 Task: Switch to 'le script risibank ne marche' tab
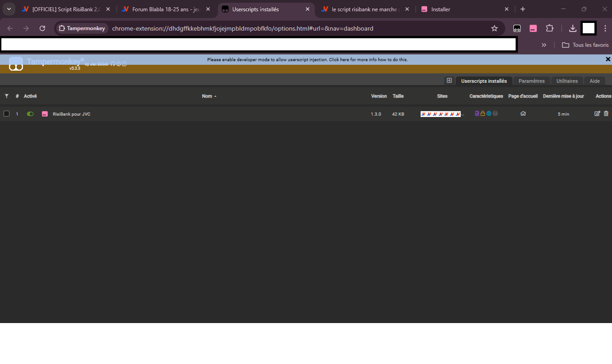point(365,9)
